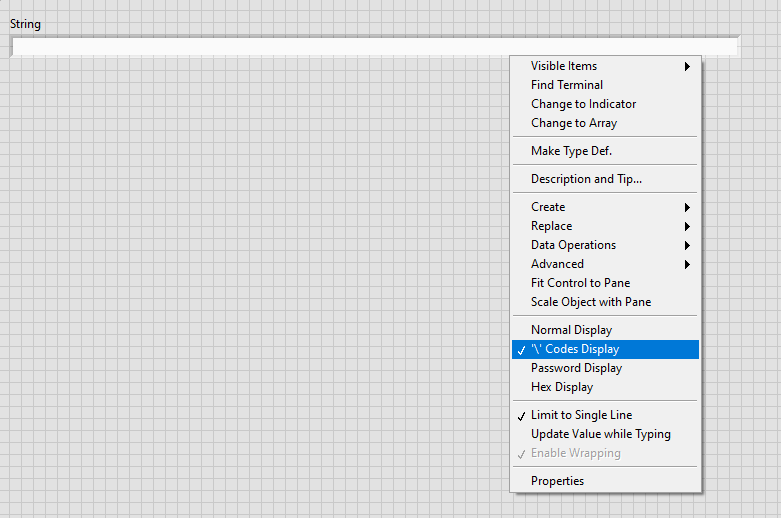Select Find Terminal menu entry
This screenshot has height=518, width=781.
605,85
